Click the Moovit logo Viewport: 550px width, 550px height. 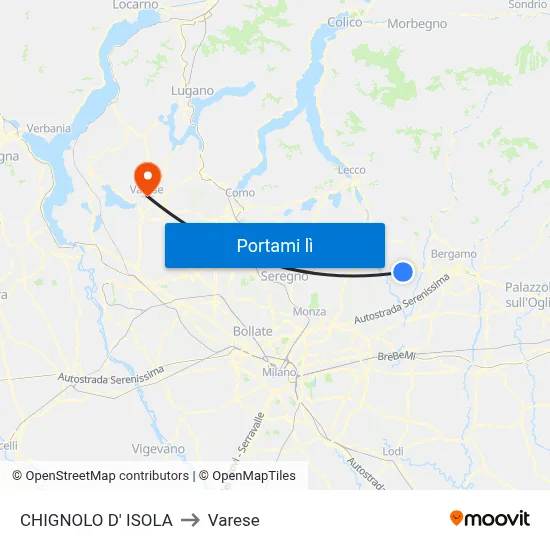click(x=490, y=518)
